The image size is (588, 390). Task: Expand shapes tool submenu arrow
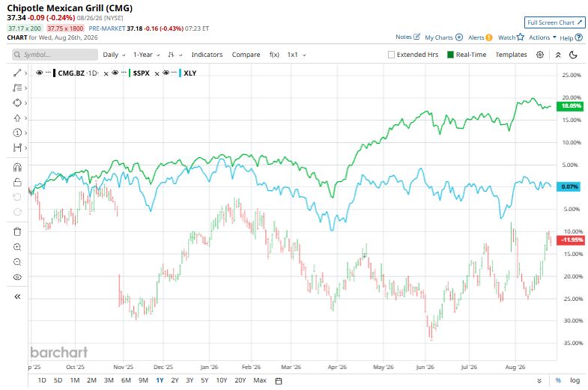(25, 103)
